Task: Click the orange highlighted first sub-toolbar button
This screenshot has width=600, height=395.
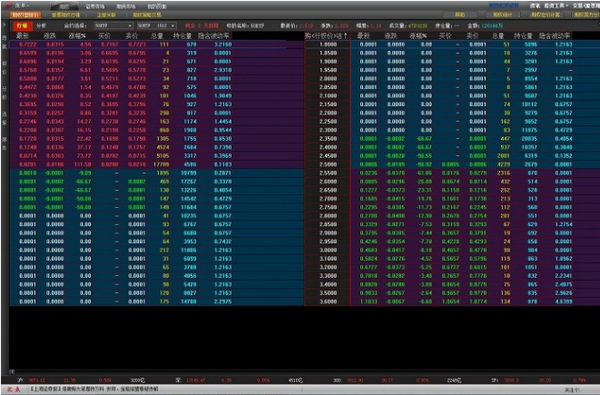Action: (25, 15)
